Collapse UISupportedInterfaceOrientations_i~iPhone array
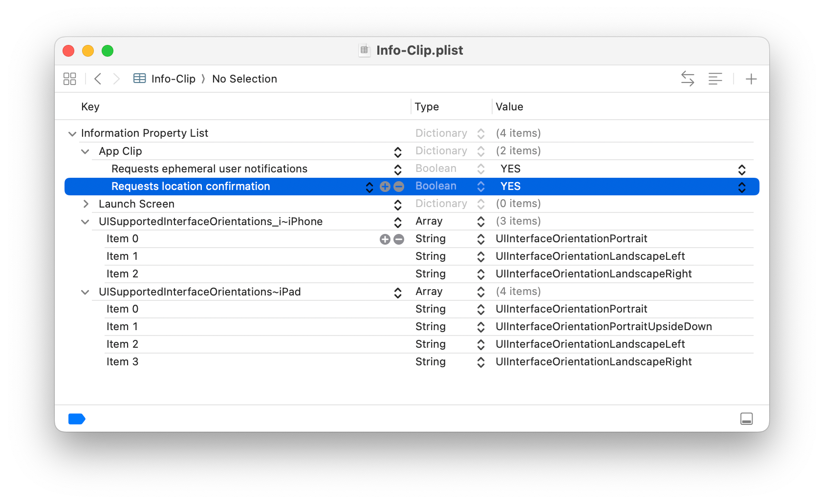 pos(85,222)
